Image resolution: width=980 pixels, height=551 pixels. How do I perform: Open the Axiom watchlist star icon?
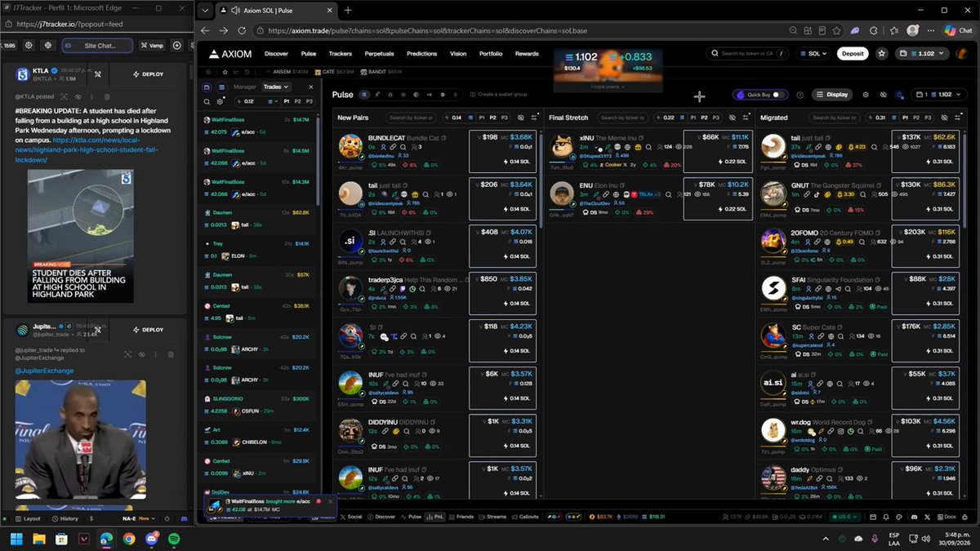point(882,53)
